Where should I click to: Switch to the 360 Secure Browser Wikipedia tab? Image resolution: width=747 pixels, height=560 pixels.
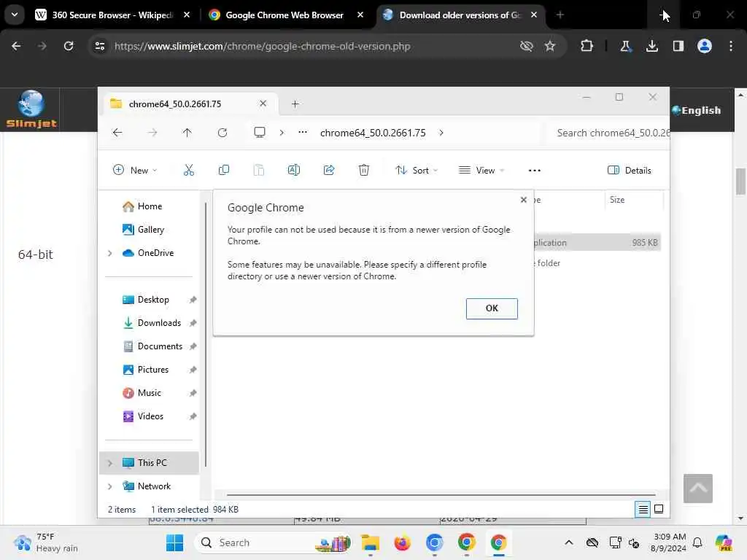tap(112, 15)
